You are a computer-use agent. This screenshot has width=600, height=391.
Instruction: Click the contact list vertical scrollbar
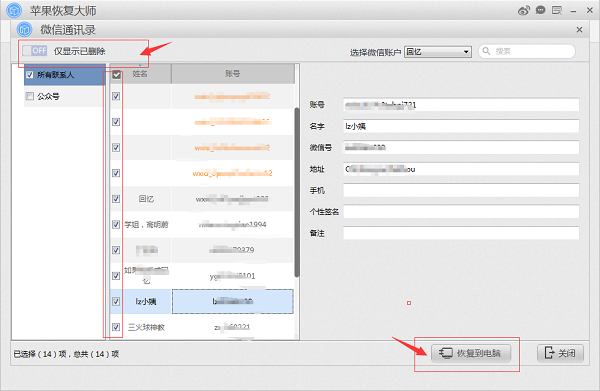pyautogui.click(x=297, y=192)
